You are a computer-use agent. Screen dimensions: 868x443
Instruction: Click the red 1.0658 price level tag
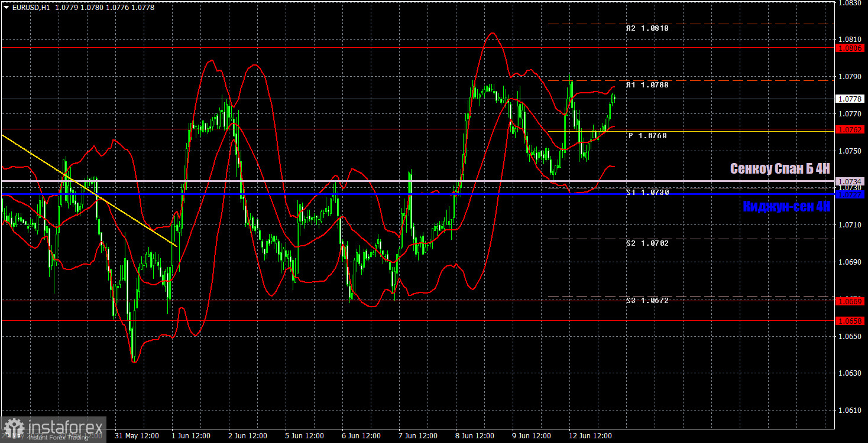pyautogui.click(x=850, y=321)
